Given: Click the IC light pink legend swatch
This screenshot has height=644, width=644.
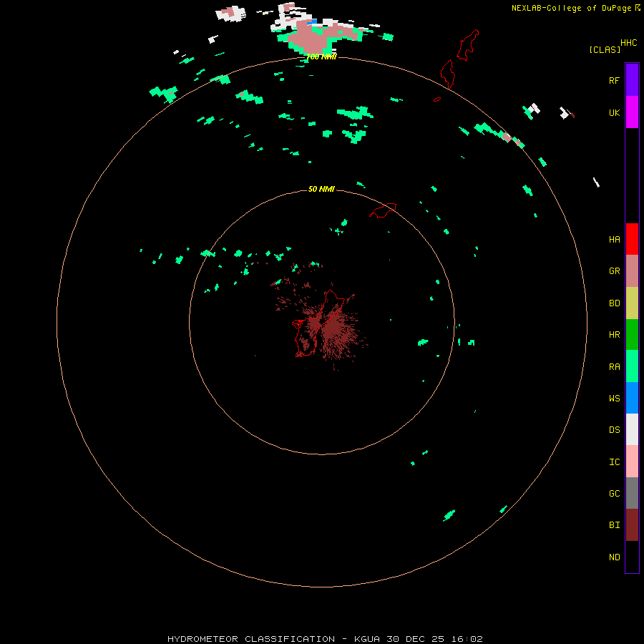Looking at the screenshot, I should pos(632,462).
